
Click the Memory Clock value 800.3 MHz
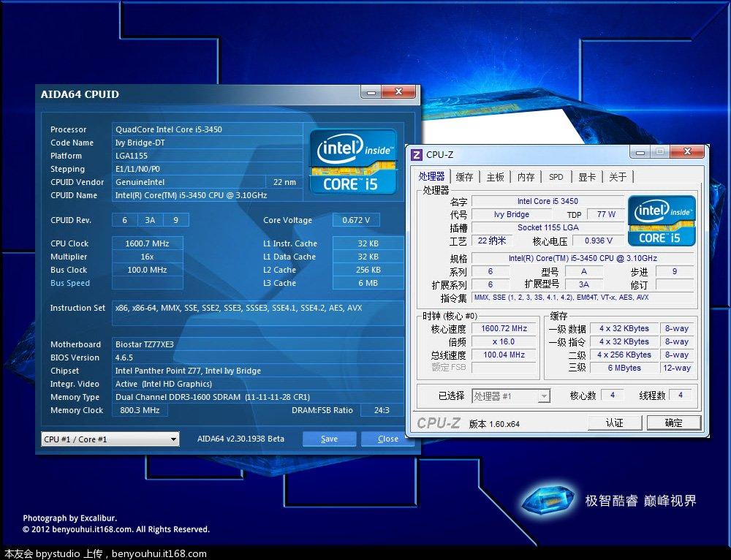pyautogui.click(x=140, y=410)
